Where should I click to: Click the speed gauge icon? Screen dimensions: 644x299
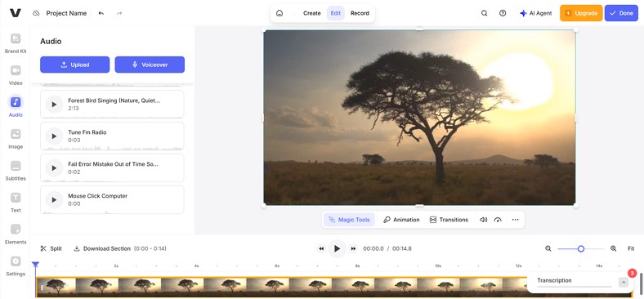498,220
